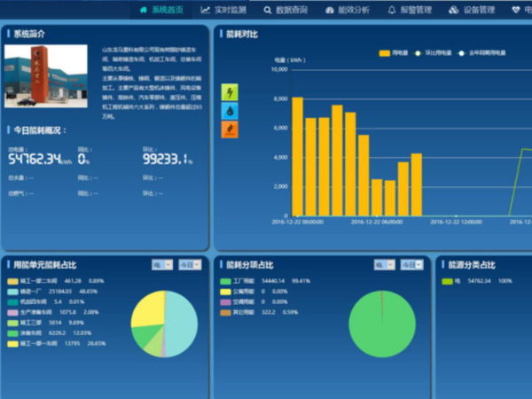The image size is (532, 399).
Task: Click the magnifier icon beside 数据查询
Action: pyautogui.click(x=268, y=11)
